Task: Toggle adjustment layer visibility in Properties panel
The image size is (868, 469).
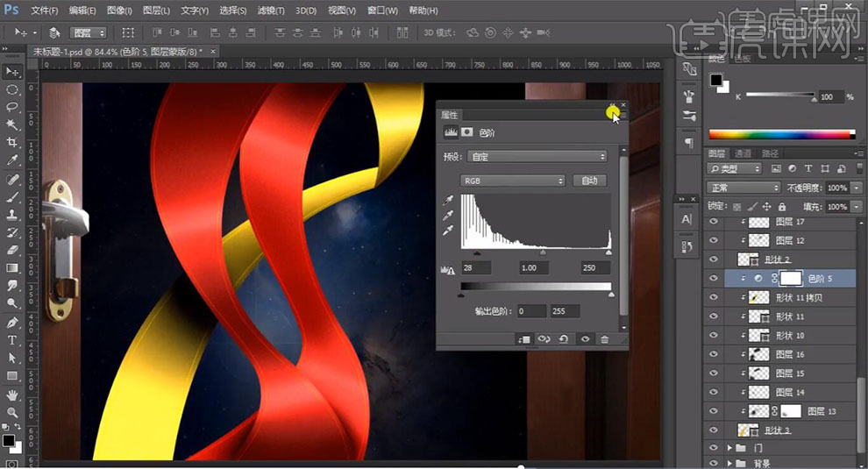Action: click(x=584, y=338)
